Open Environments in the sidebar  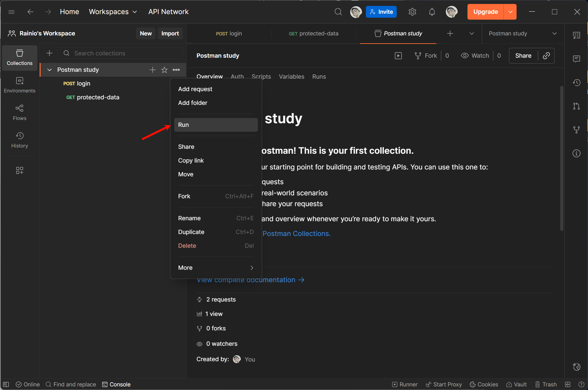(20, 85)
